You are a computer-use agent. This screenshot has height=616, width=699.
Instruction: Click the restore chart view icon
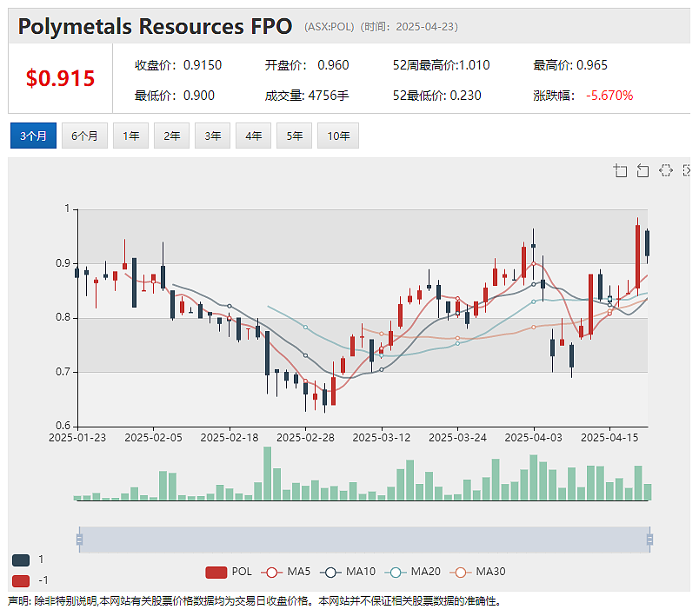(x=666, y=170)
